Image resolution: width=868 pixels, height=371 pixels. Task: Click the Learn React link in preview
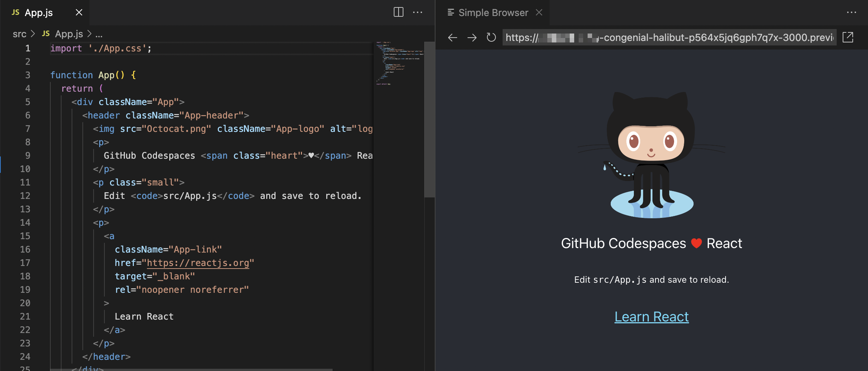pos(651,317)
